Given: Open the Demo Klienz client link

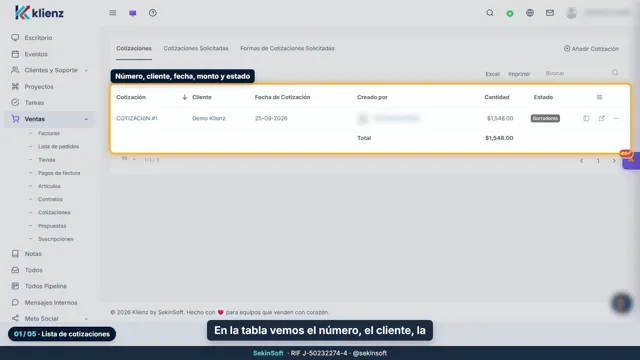Looking at the screenshot, I should (x=209, y=118).
